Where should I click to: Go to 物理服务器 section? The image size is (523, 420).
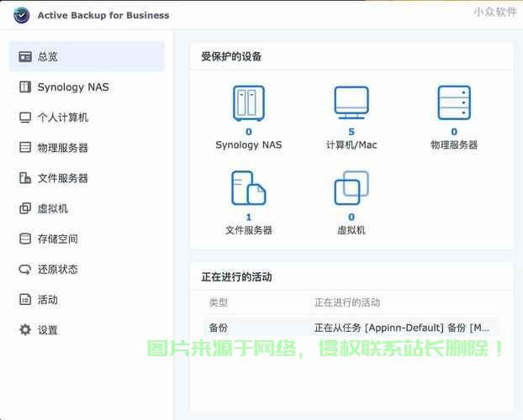pos(87,147)
